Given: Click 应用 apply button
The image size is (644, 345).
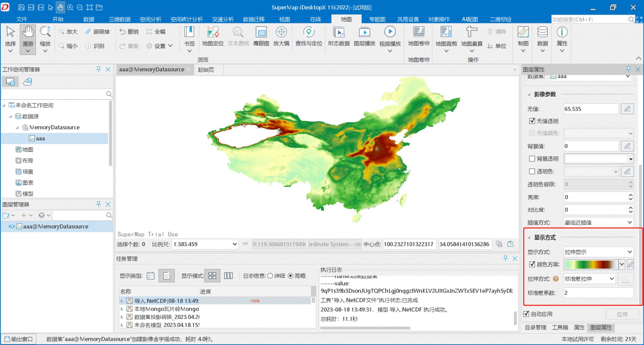Looking at the screenshot, I should pyautogui.click(x=622, y=314).
